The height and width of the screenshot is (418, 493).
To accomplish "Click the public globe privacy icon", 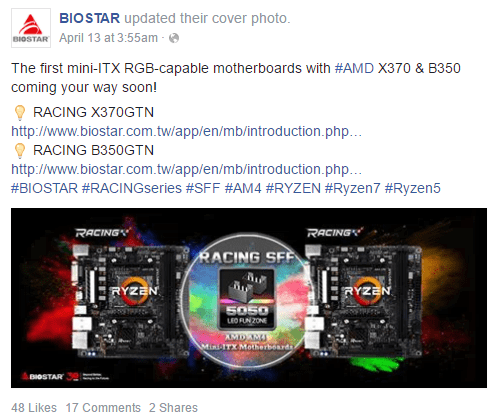I will click(x=174, y=38).
